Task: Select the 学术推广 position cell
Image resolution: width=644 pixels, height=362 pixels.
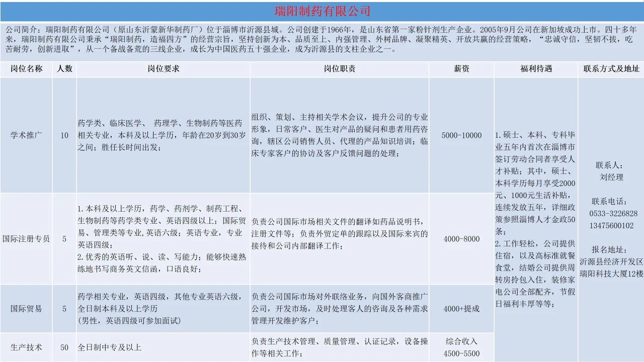Action: [26, 135]
